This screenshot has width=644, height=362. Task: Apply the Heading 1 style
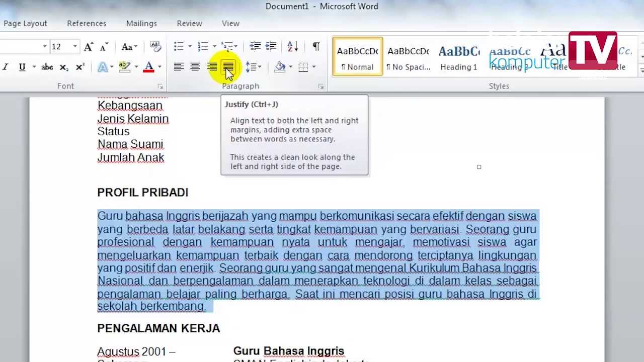pos(458,56)
